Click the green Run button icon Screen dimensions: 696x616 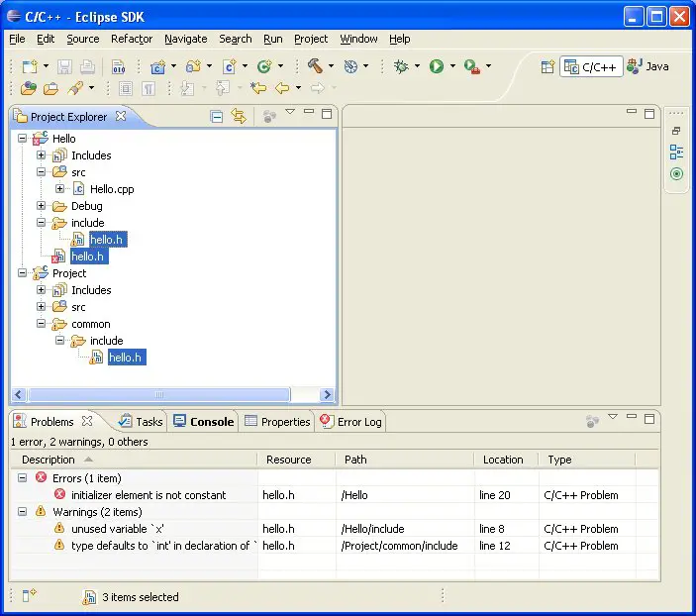point(436,66)
